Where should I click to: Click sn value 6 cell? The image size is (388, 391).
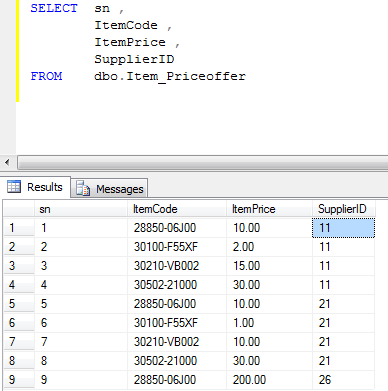tap(81, 323)
